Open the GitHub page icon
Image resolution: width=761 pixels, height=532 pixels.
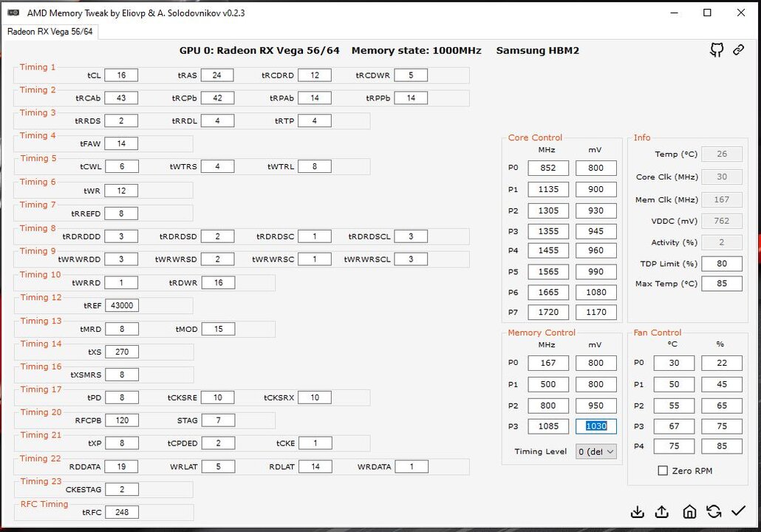717,50
